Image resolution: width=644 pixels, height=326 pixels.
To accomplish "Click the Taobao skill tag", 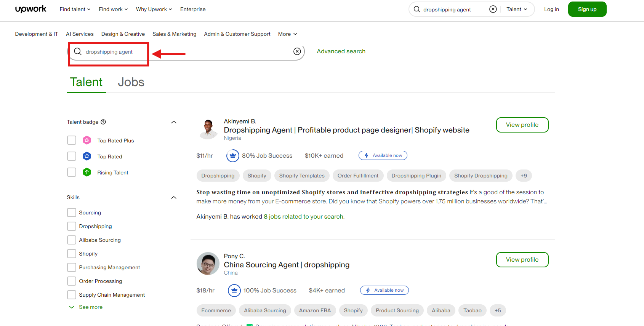I will pyautogui.click(x=473, y=310).
